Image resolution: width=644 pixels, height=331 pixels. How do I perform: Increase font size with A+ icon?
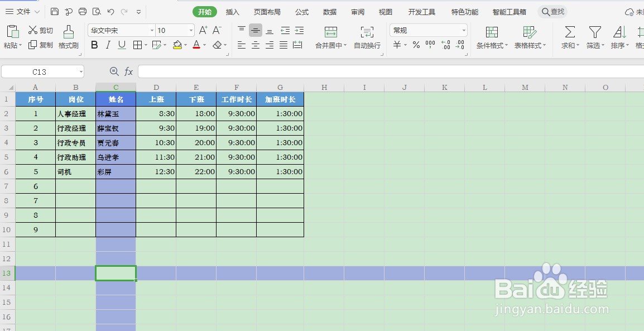pos(203,30)
